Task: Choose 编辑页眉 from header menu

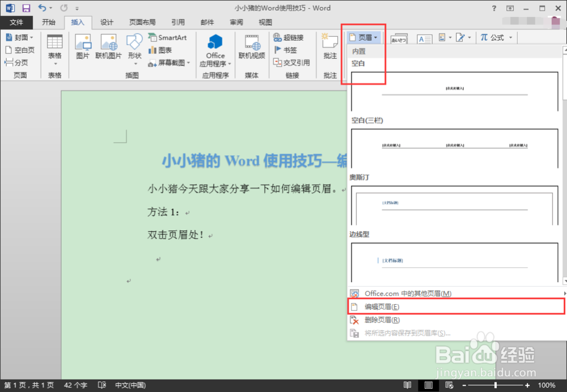Action: [x=456, y=306]
